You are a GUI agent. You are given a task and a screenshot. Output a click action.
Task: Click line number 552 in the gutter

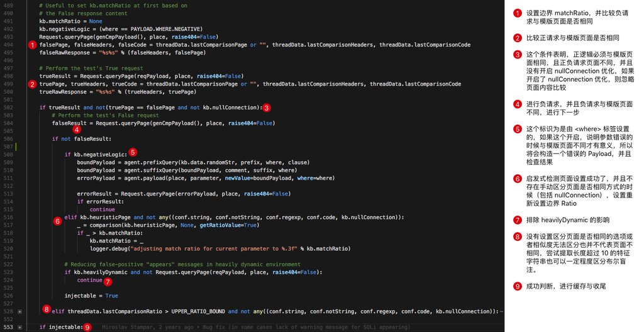point(8,319)
